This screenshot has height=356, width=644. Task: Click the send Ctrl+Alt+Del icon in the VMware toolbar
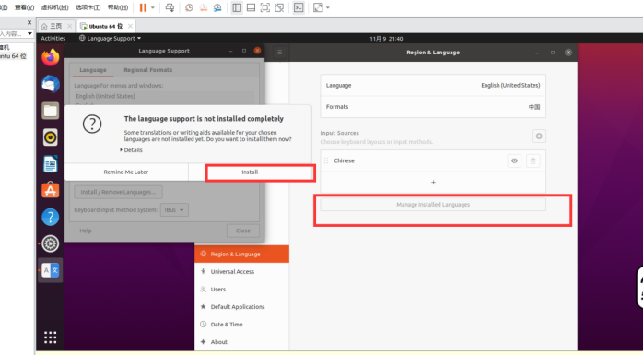pos(170,7)
